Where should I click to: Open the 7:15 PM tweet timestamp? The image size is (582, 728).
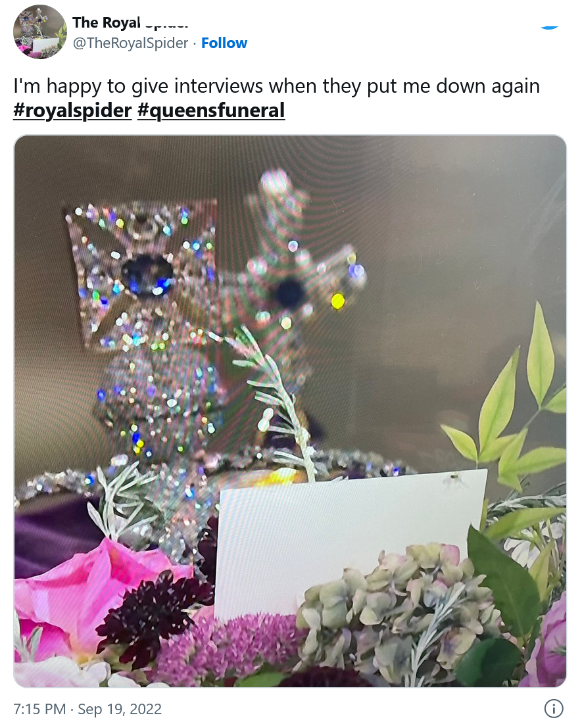(39, 709)
